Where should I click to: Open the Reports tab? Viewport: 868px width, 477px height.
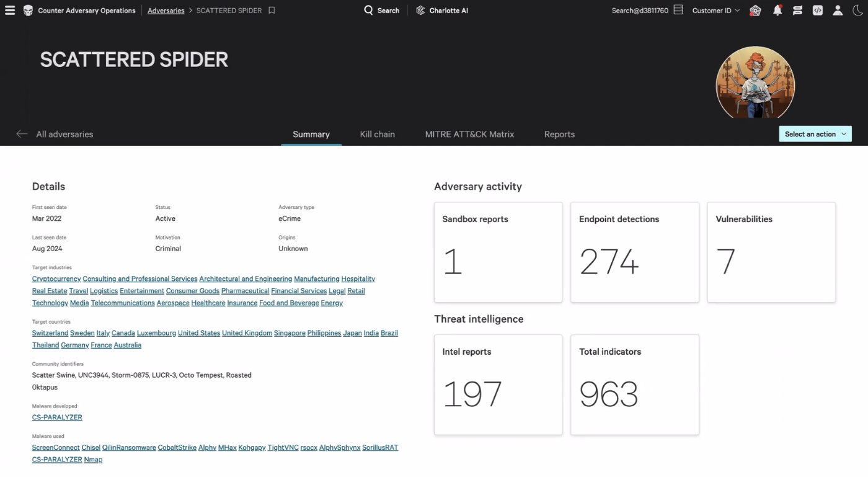[559, 134]
